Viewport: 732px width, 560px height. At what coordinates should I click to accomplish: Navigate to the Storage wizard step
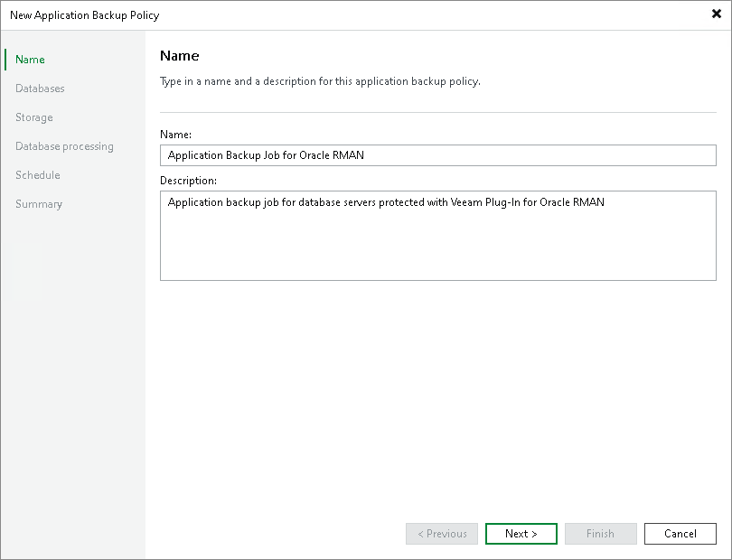tap(33, 117)
